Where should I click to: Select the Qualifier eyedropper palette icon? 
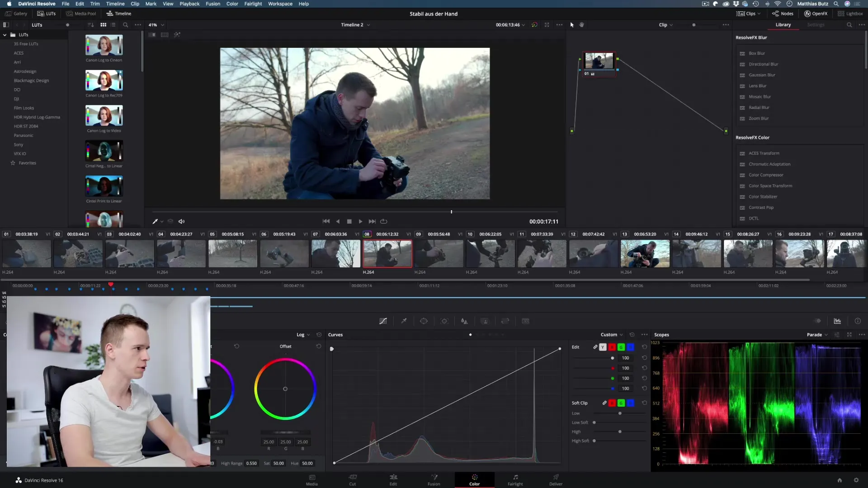click(x=404, y=321)
